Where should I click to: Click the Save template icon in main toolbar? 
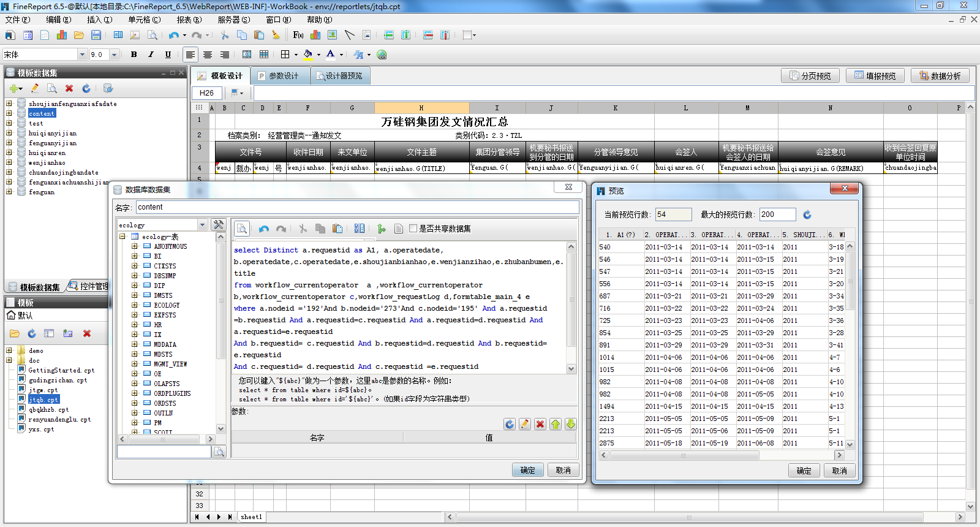pyautogui.click(x=96, y=35)
